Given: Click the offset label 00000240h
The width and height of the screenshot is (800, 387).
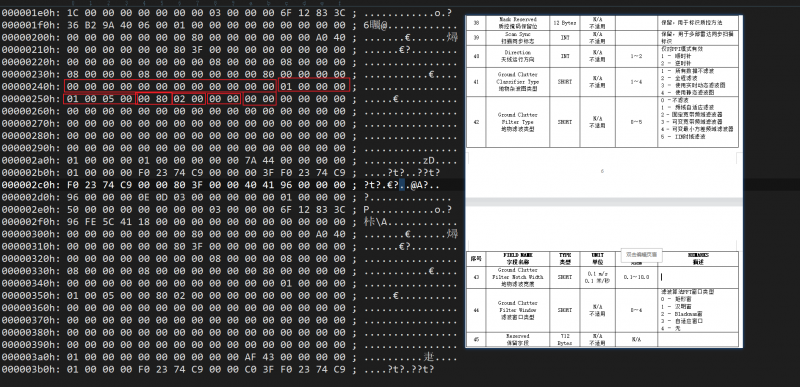Looking at the screenshot, I should point(31,86).
